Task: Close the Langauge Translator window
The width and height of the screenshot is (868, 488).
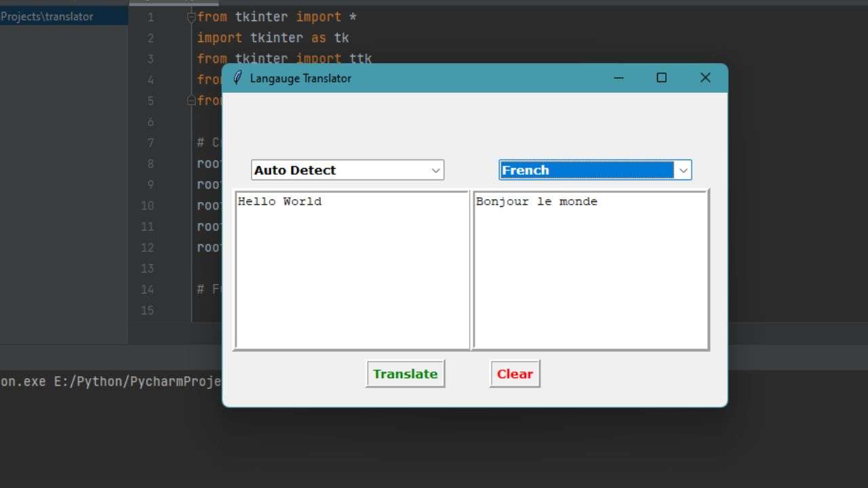Action: point(705,78)
